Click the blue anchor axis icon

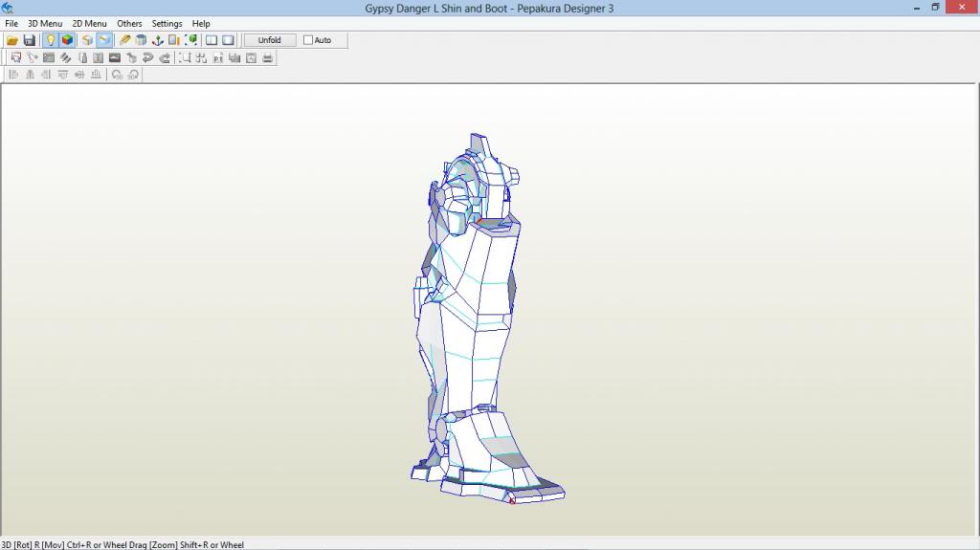point(158,40)
